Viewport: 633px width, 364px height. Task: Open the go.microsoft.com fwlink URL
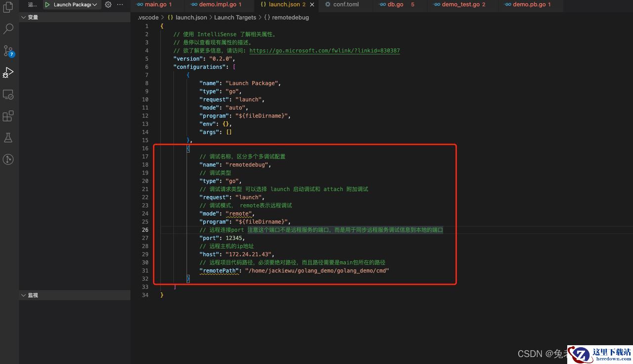(x=324, y=50)
